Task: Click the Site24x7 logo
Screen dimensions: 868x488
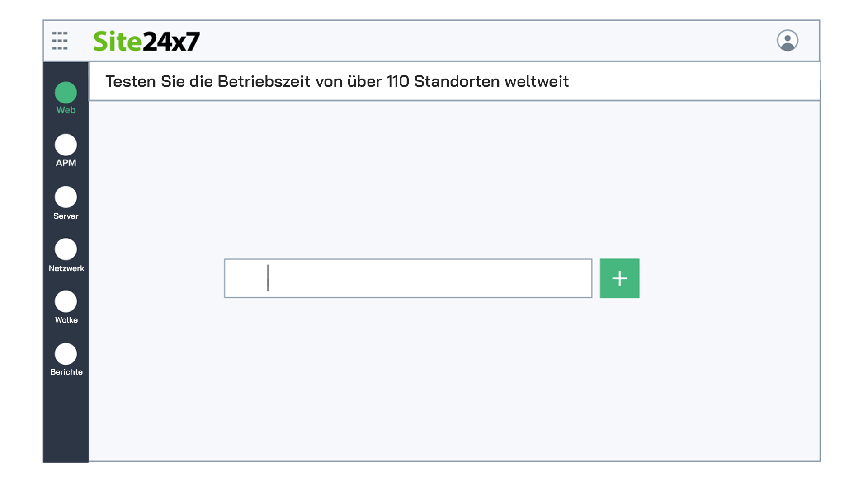Action: tap(146, 41)
